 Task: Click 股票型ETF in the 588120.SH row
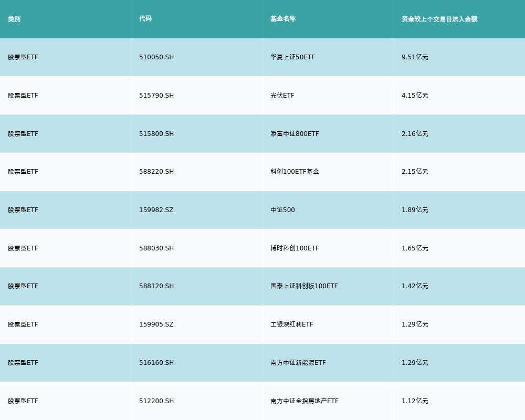coord(23,286)
